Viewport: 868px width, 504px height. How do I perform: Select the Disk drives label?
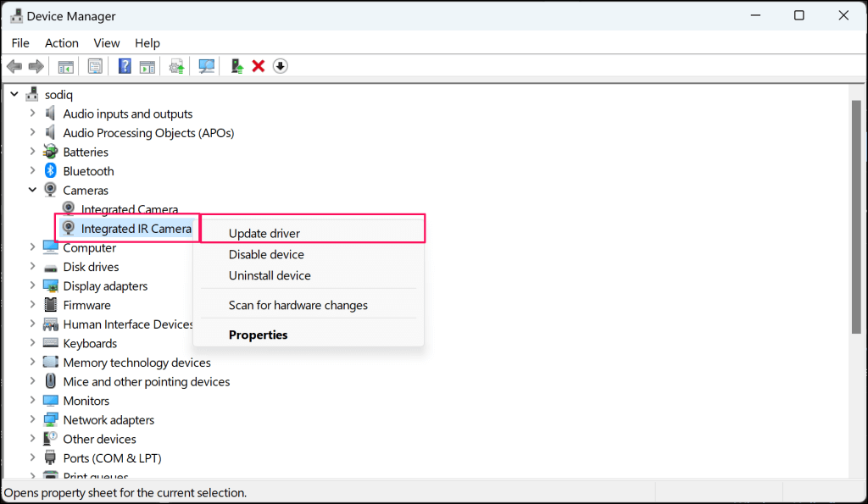[x=91, y=267]
